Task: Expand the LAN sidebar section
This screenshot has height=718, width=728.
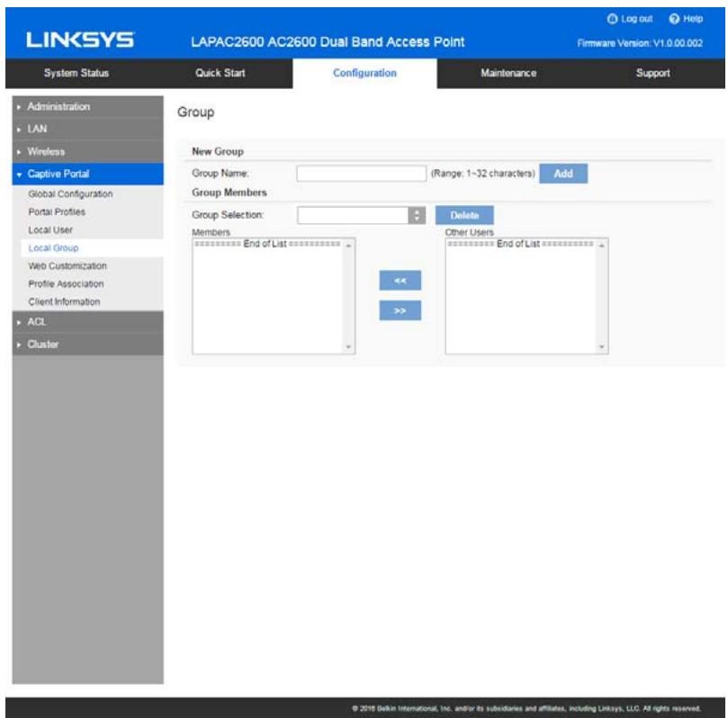Action: [88, 129]
